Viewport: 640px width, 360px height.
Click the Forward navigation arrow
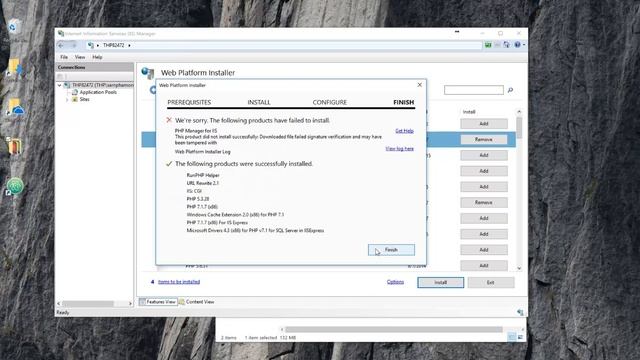(73, 45)
